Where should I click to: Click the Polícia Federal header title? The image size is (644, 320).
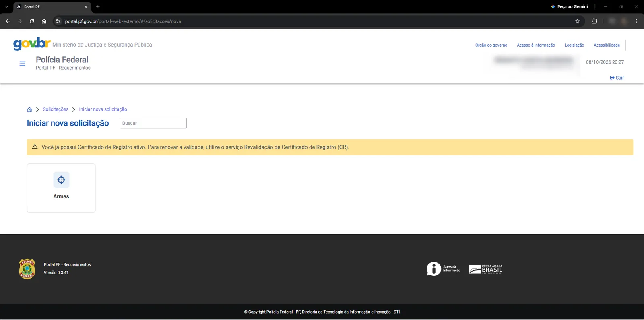(62, 60)
